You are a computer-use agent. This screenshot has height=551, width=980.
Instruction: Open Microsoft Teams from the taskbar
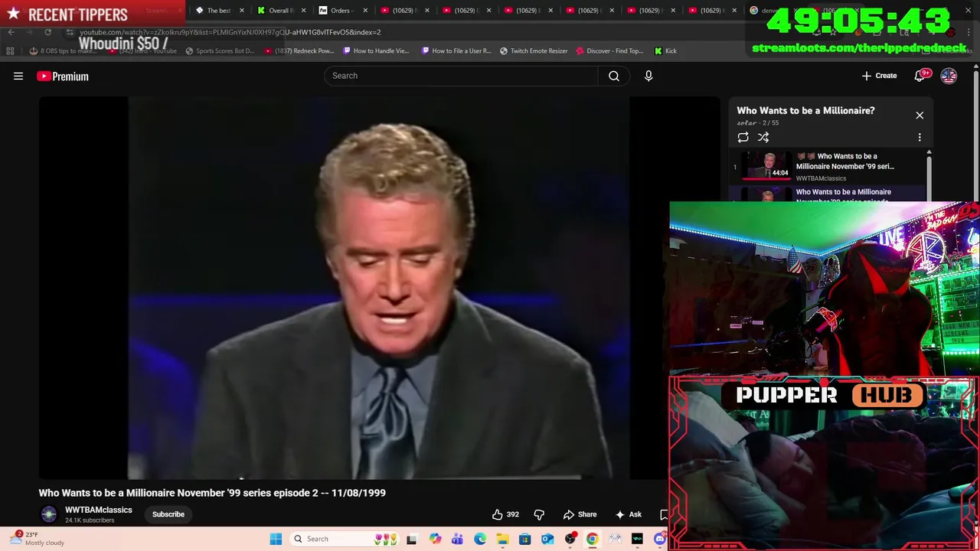click(458, 539)
